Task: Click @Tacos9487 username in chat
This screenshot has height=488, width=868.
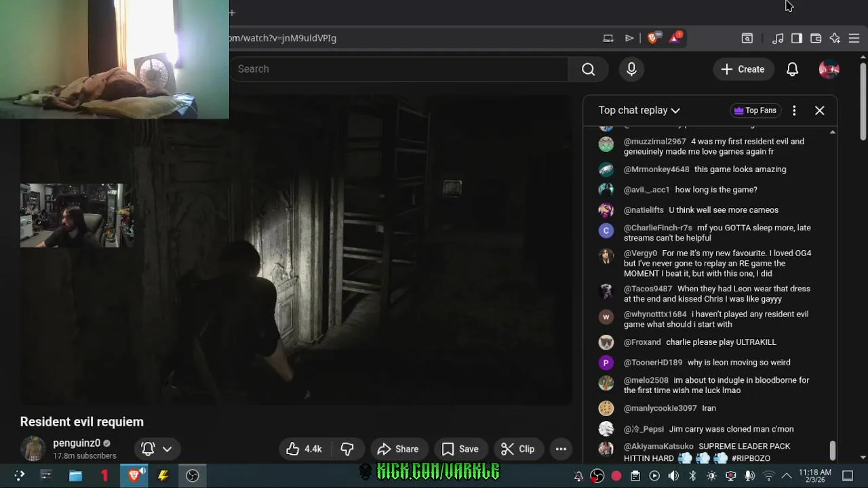Action: 648,289
